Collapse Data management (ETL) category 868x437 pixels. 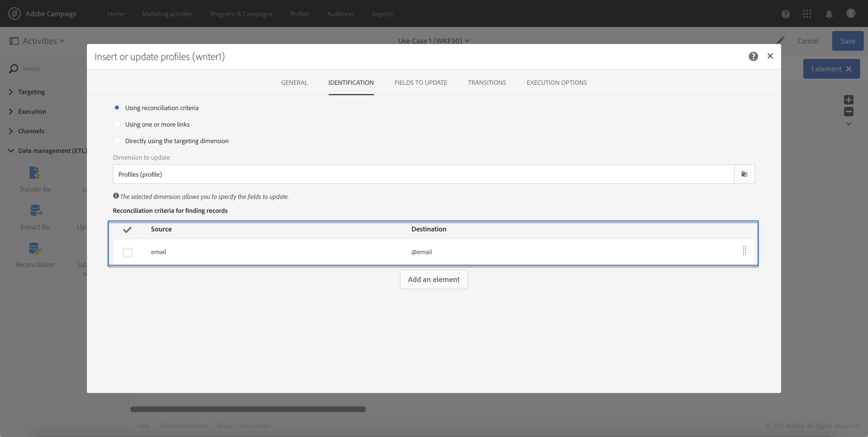click(11, 151)
